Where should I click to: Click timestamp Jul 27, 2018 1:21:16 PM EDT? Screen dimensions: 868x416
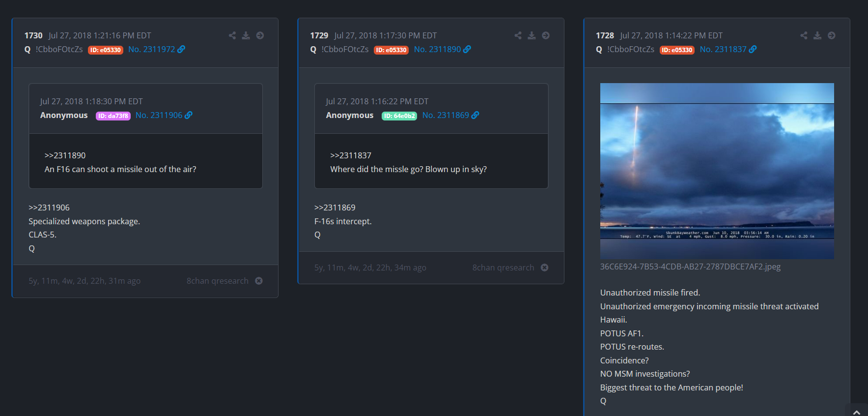(100, 35)
